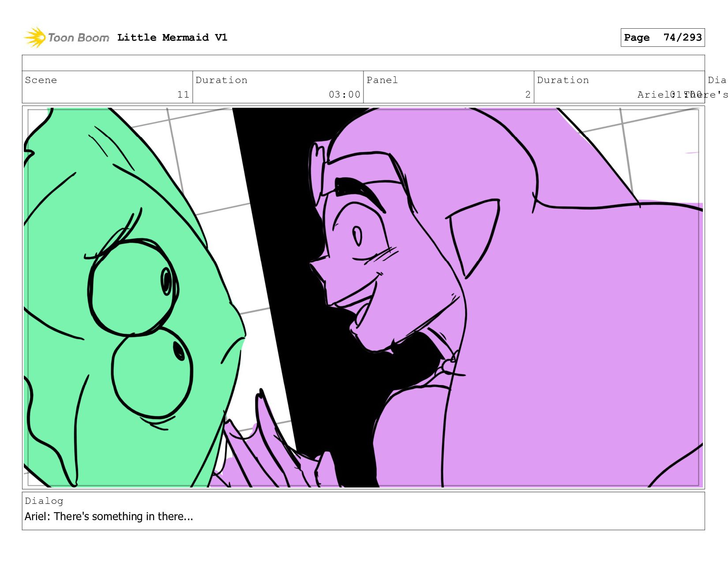Click the Toon Boom logo
The width and height of the screenshot is (728, 563).
click(66, 38)
